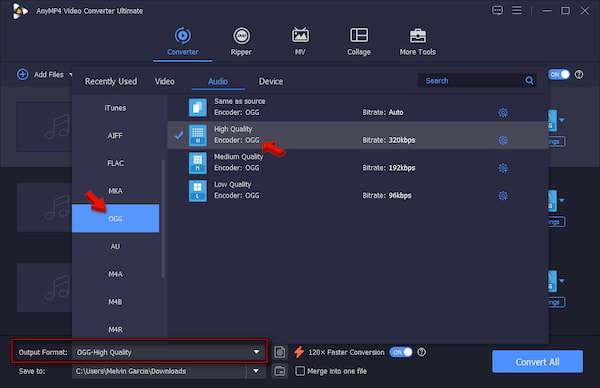
Task: Switch to Video format tab
Action: (165, 82)
